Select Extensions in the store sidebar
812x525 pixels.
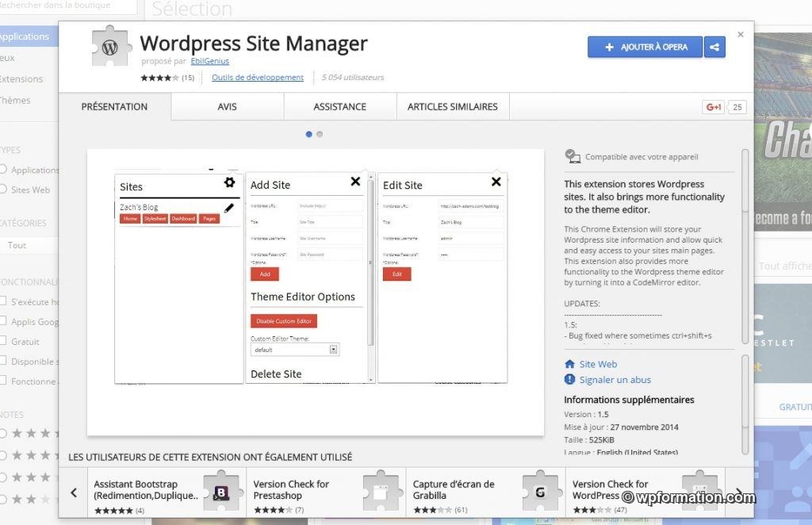coord(21,79)
